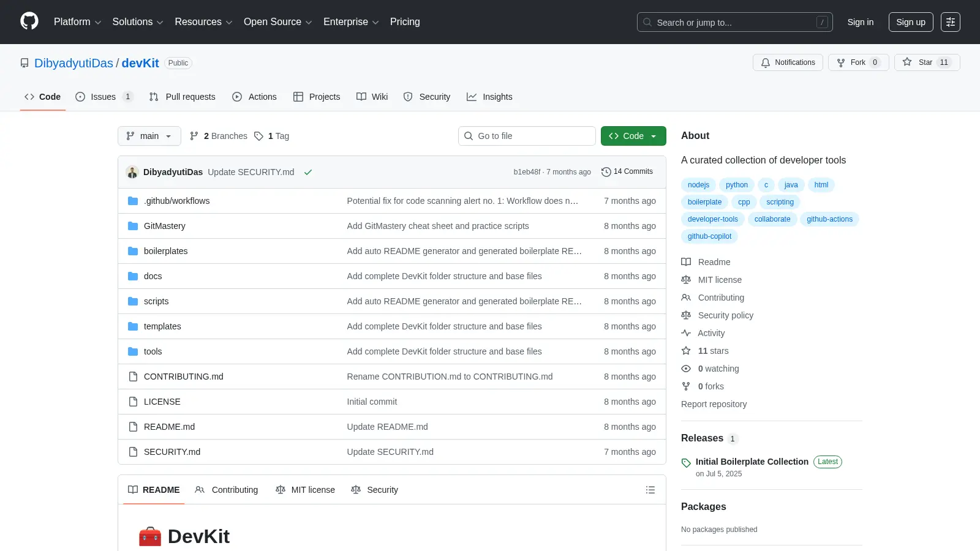Open the README outline list icon

coord(650,490)
